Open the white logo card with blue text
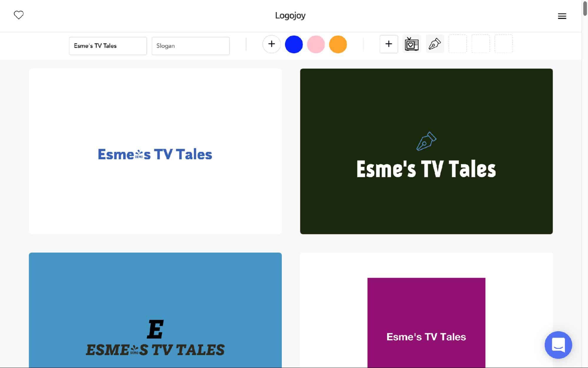Image resolution: width=588 pixels, height=368 pixels. tap(155, 151)
